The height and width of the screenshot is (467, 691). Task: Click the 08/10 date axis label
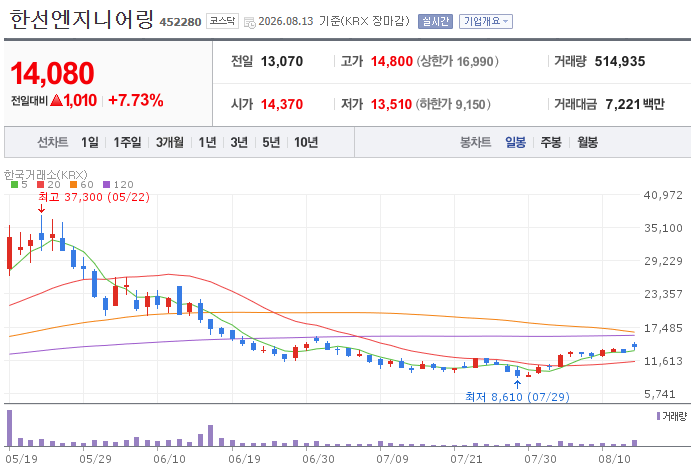[x=615, y=459]
